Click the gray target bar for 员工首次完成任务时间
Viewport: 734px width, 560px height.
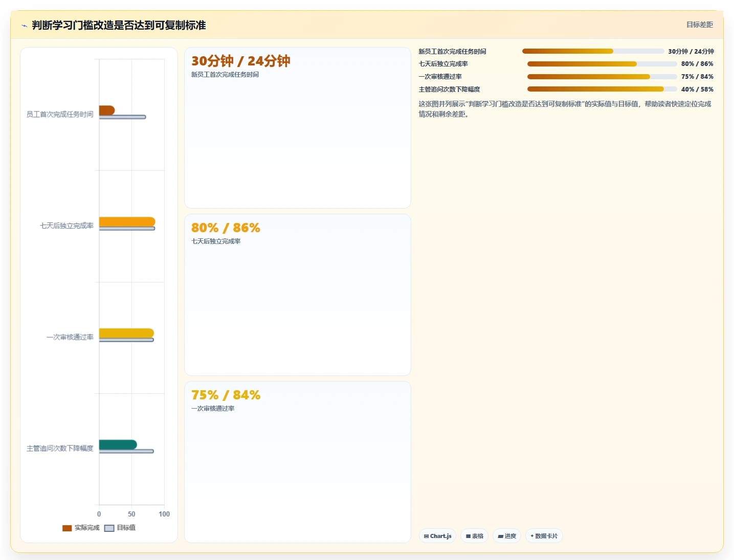click(122, 117)
